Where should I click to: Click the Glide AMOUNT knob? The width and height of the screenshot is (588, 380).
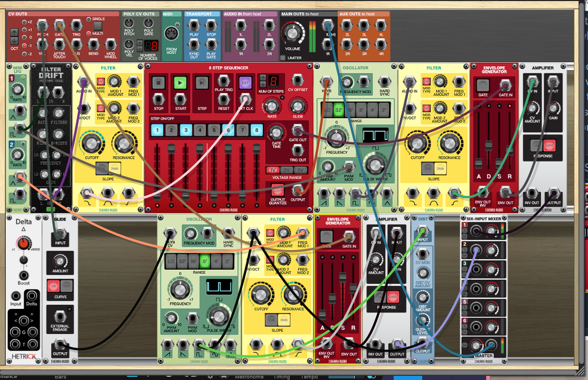coord(60,261)
